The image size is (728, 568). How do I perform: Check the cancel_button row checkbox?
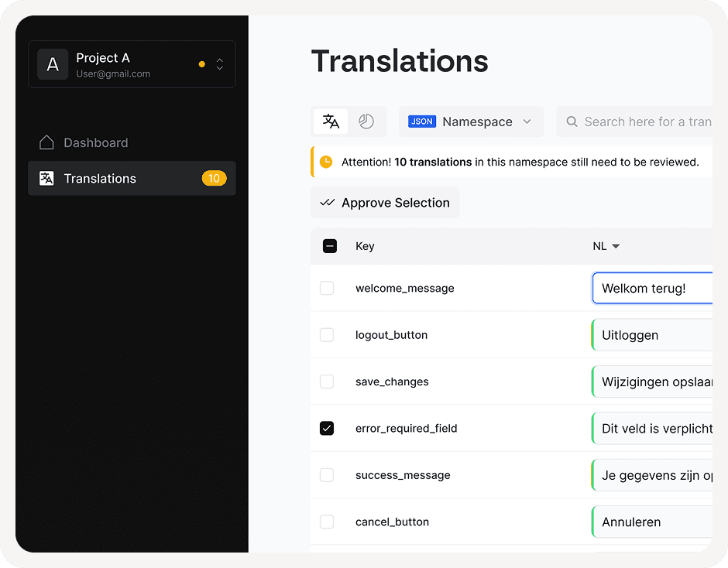(327, 522)
